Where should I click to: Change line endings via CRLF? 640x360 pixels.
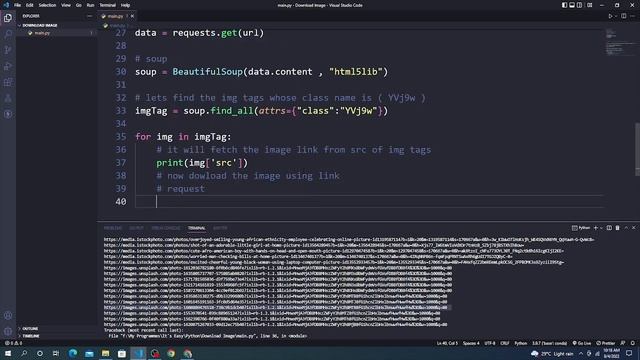505,343
